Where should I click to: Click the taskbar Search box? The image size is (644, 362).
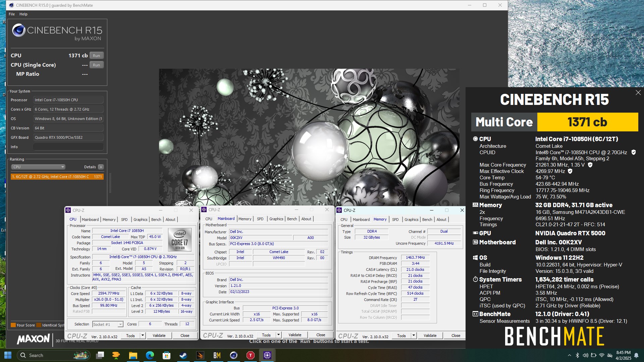54,355
